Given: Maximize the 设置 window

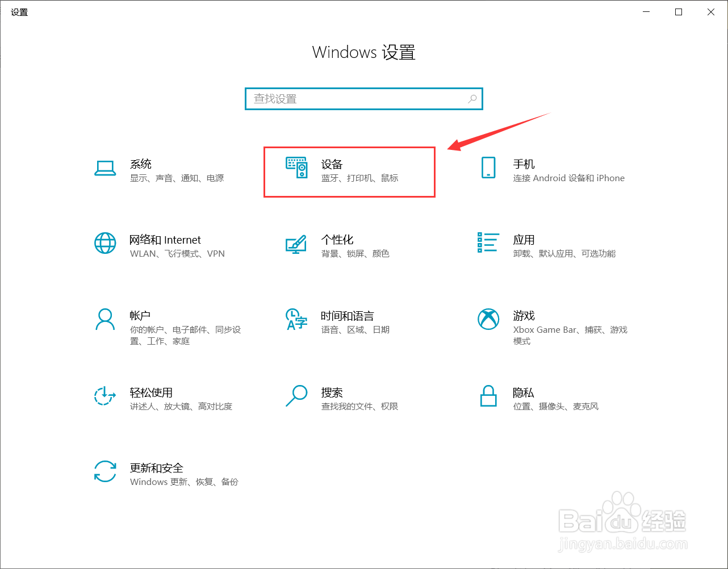Looking at the screenshot, I should tap(679, 12).
